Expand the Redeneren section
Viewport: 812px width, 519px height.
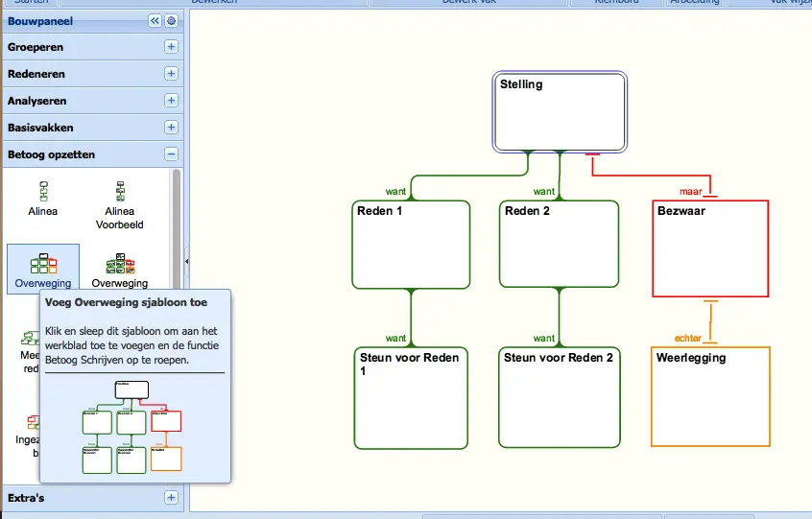tap(171, 74)
